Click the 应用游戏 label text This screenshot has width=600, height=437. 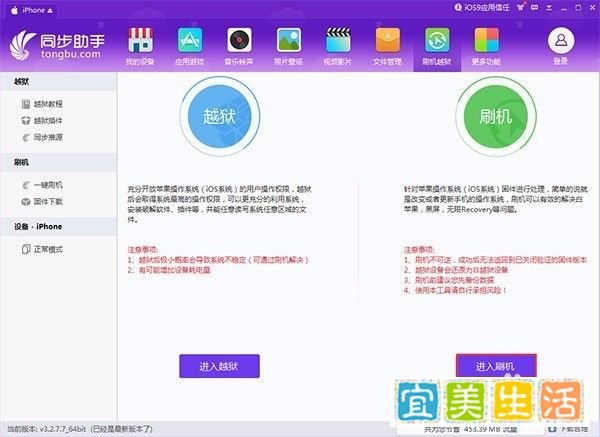coord(189,61)
